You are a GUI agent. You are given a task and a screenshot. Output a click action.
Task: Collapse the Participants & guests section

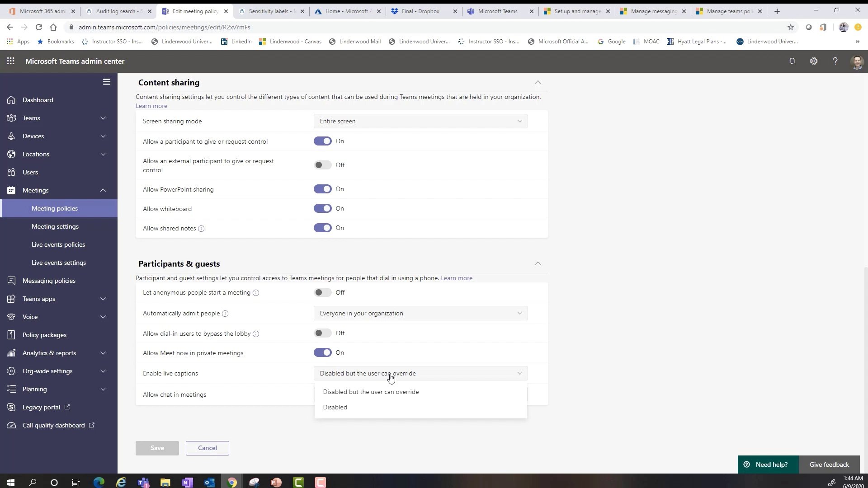538,263
